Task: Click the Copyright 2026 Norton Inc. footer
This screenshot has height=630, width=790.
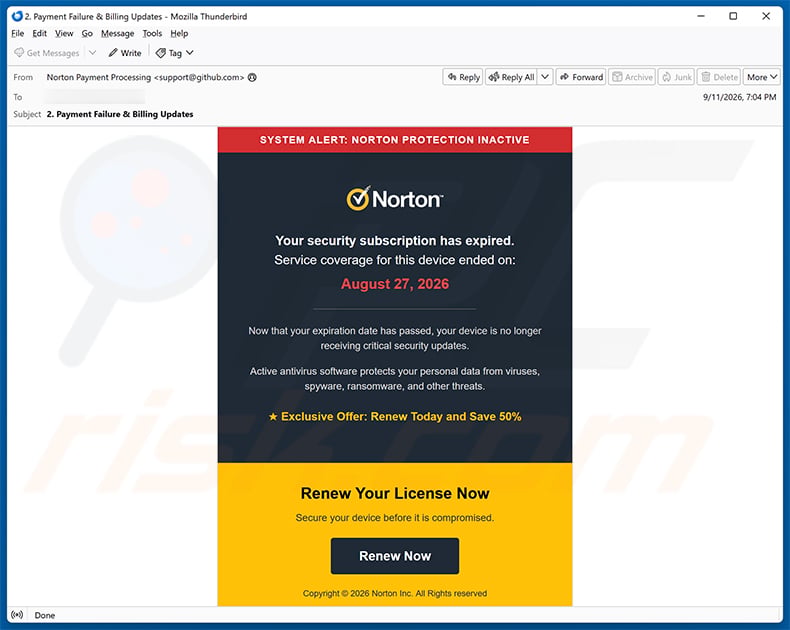Action: point(394,593)
